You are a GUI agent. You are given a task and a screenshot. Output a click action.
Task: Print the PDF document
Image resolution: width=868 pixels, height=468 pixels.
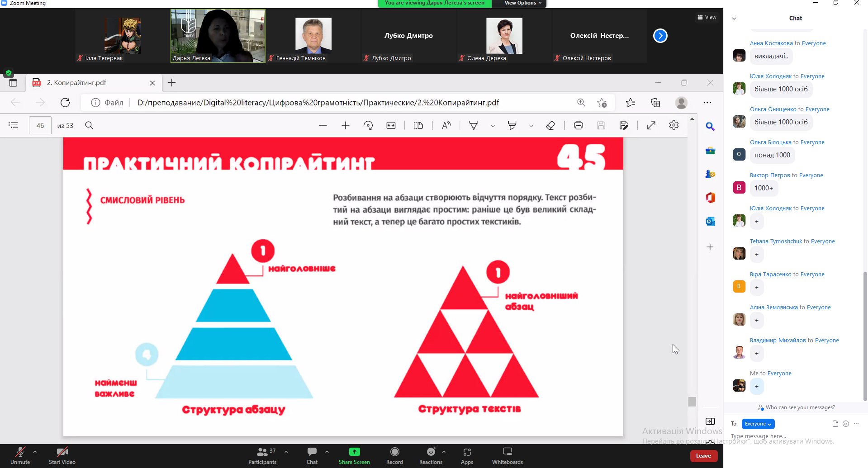579,125
